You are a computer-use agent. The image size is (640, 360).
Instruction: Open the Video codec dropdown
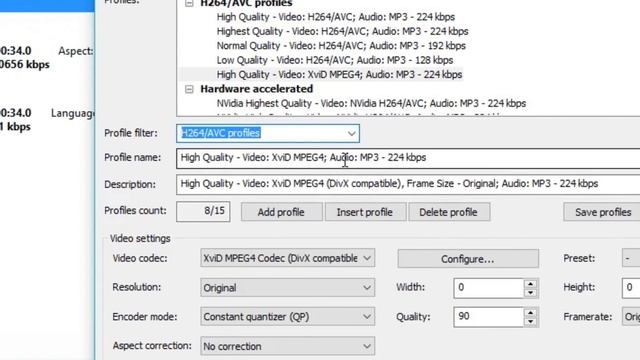pyautogui.click(x=287, y=258)
